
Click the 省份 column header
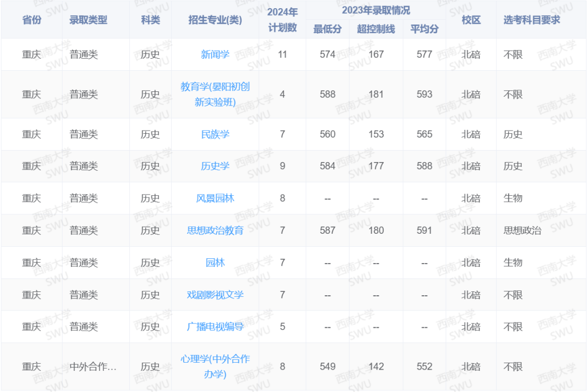click(31, 20)
